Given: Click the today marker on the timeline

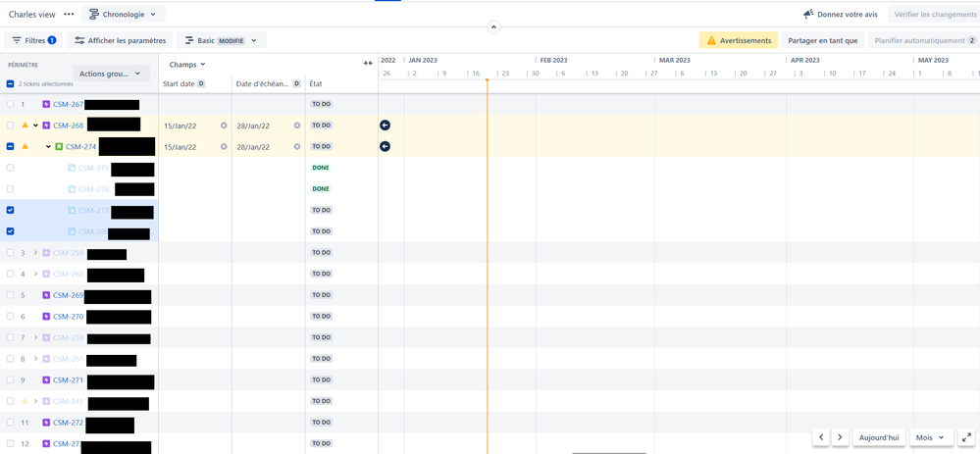Looking at the screenshot, I should pos(487,80).
